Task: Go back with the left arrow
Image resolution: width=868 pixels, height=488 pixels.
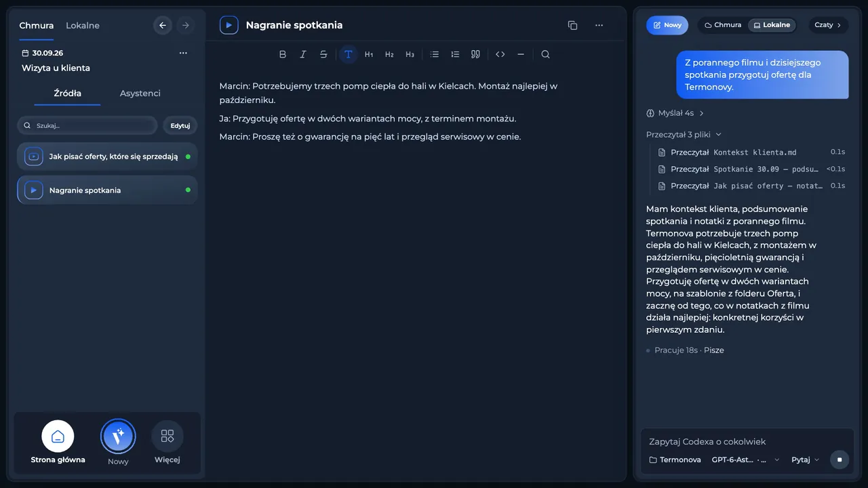Action: pyautogui.click(x=163, y=25)
